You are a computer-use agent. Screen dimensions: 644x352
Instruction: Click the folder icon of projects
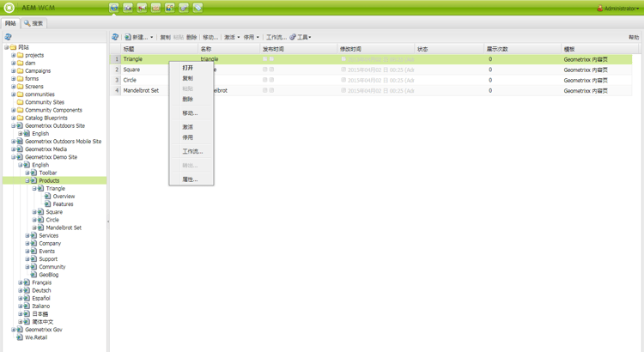tap(20, 55)
